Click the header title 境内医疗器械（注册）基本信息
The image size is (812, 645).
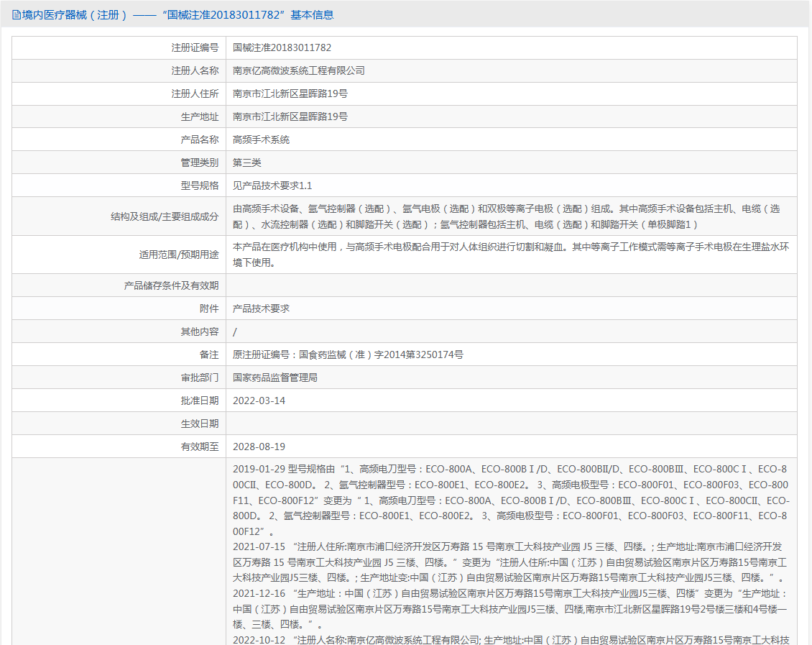tap(177, 15)
